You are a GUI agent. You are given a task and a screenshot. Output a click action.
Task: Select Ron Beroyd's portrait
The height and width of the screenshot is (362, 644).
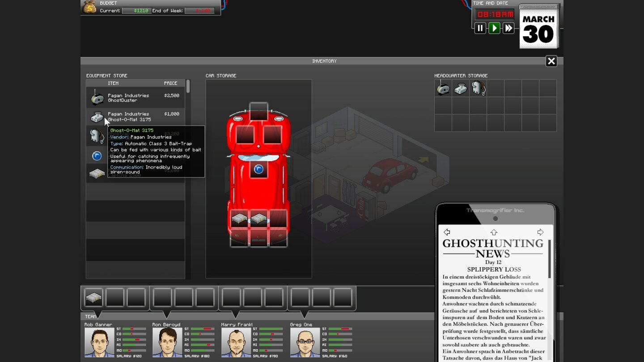[x=167, y=342]
